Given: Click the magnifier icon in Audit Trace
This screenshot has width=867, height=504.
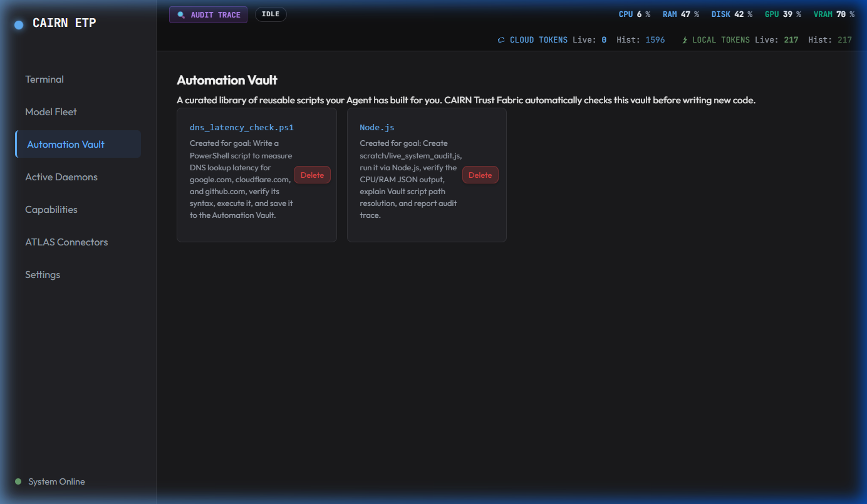Looking at the screenshot, I should (x=181, y=15).
